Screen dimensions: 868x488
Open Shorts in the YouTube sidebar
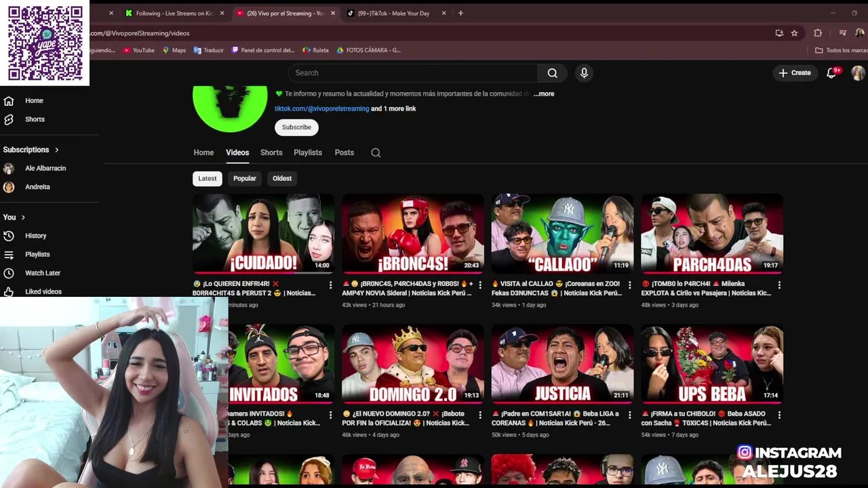35,119
